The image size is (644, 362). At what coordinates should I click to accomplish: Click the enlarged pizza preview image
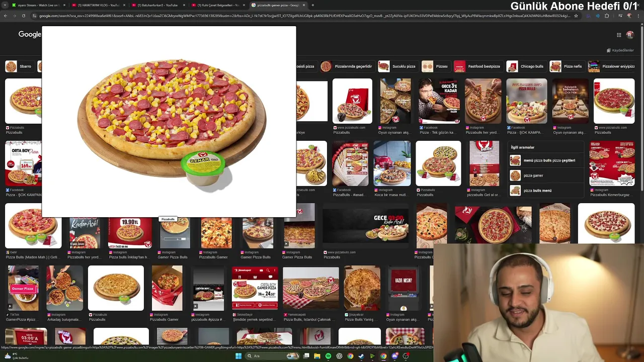[x=169, y=122]
